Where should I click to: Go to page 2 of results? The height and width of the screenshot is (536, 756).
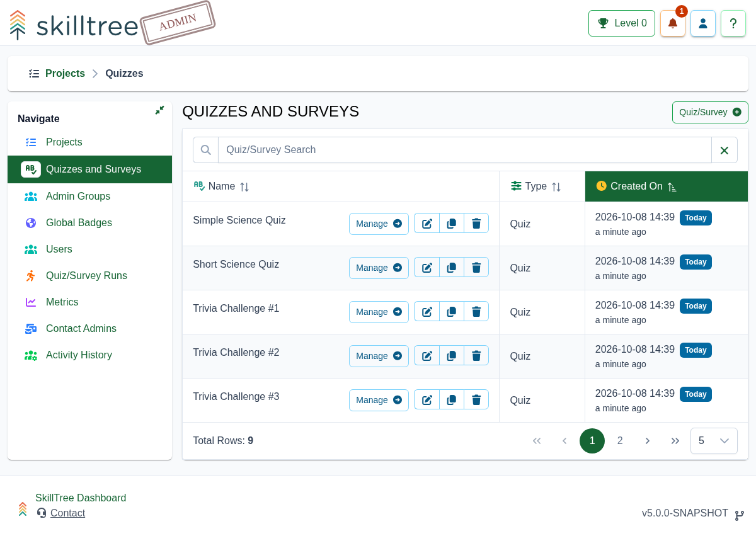click(x=620, y=441)
